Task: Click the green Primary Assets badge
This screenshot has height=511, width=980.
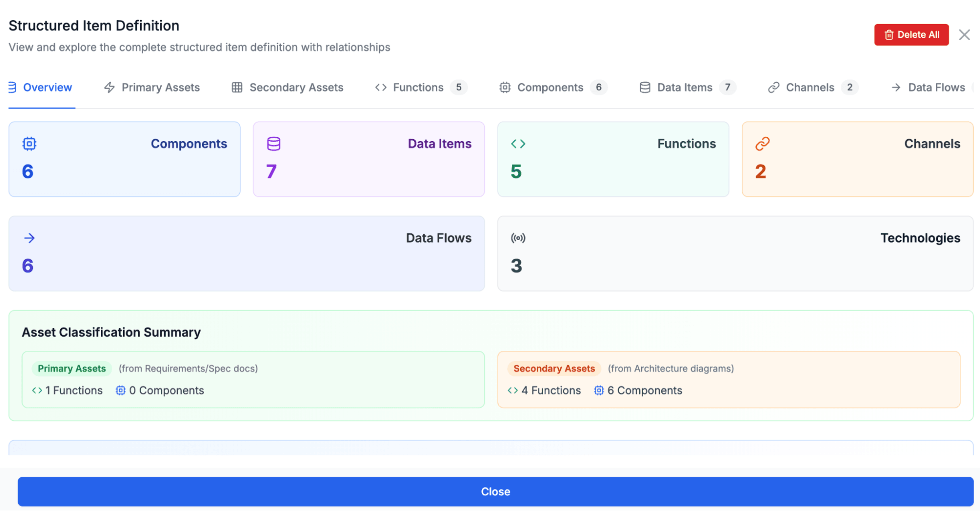Action: pos(72,368)
